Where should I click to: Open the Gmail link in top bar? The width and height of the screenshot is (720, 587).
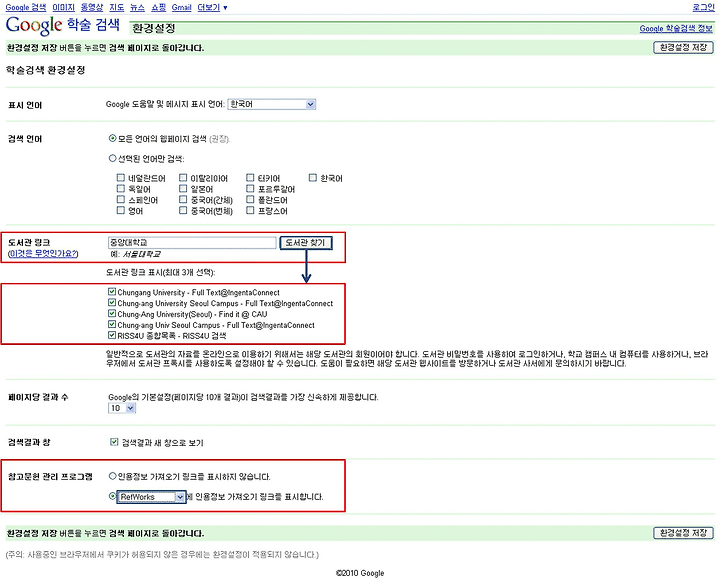(181, 7)
